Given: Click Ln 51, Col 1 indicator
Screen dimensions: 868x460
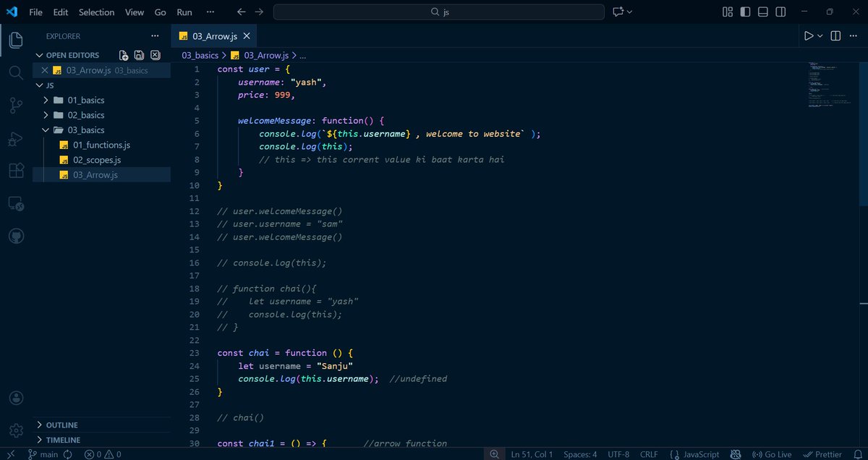Looking at the screenshot, I should pos(532,454).
